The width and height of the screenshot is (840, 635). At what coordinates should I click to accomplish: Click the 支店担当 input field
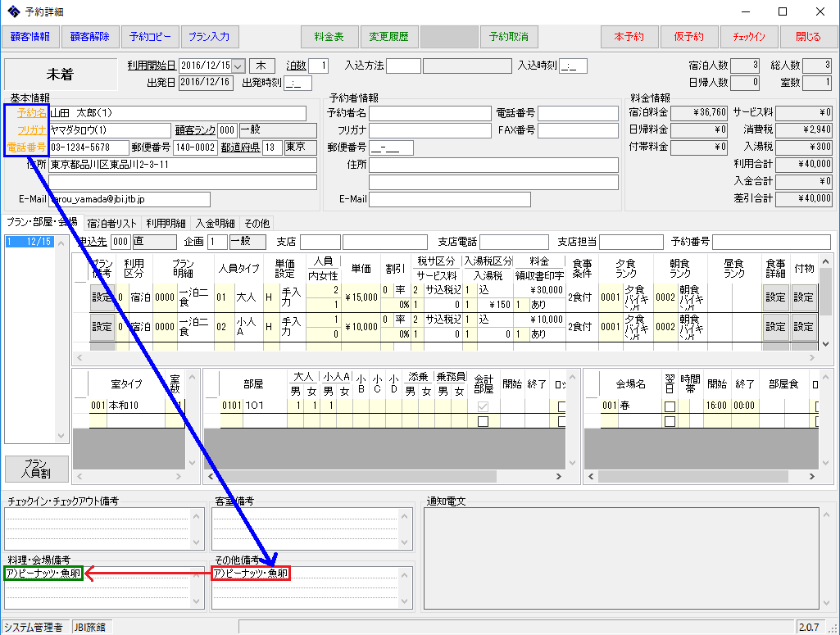click(632, 242)
